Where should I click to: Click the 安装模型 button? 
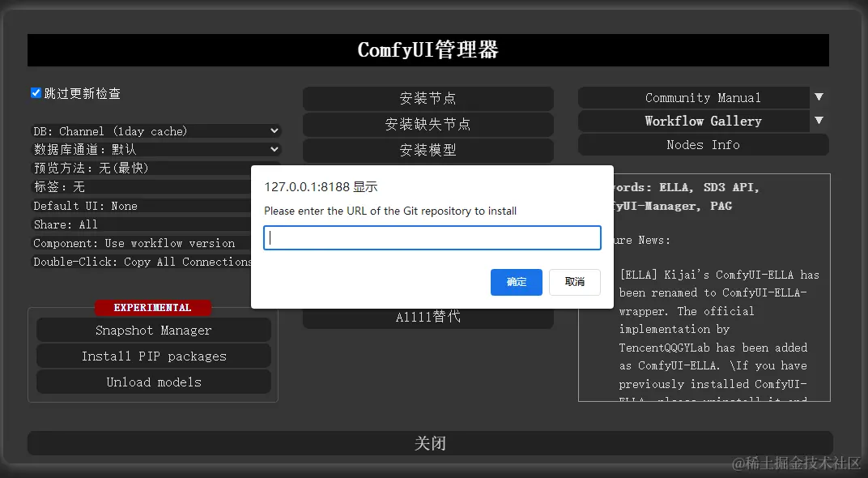[x=428, y=150]
